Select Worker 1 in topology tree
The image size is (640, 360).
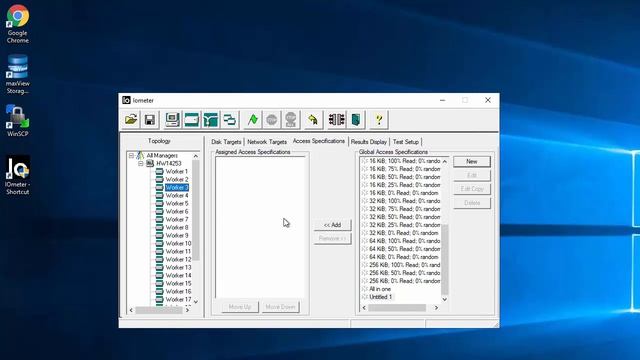coord(176,171)
